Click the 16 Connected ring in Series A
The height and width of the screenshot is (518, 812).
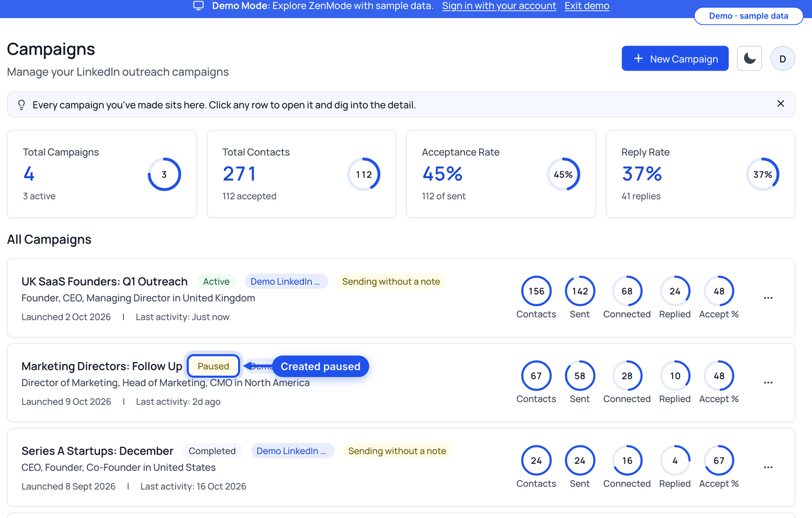pyautogui.click(x=627, y=461)
